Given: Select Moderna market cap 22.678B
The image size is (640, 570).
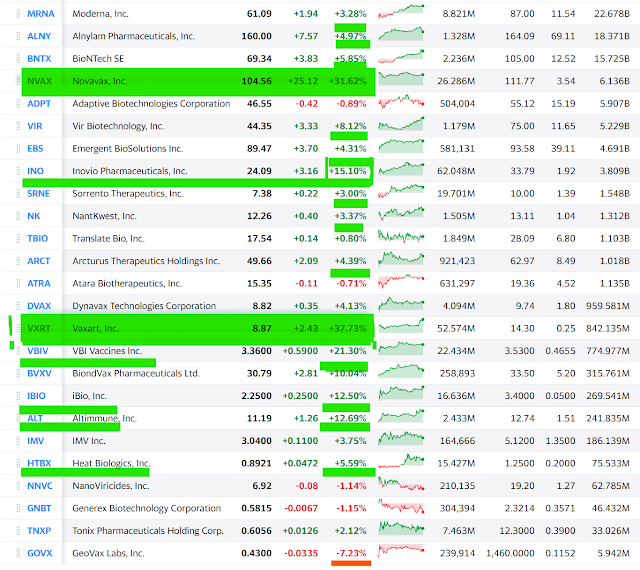Looking at the screenshot, I should (612, 14).
